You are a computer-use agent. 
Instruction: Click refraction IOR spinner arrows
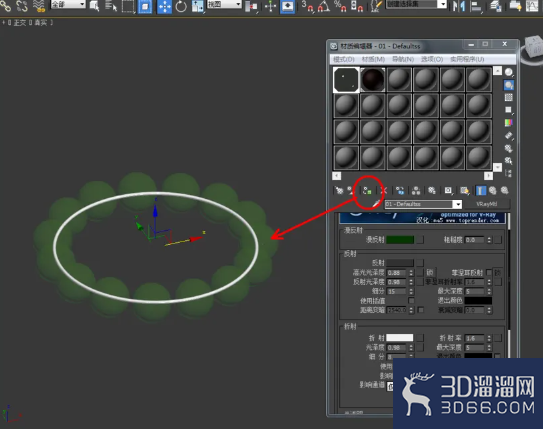(x=489, y=338)
